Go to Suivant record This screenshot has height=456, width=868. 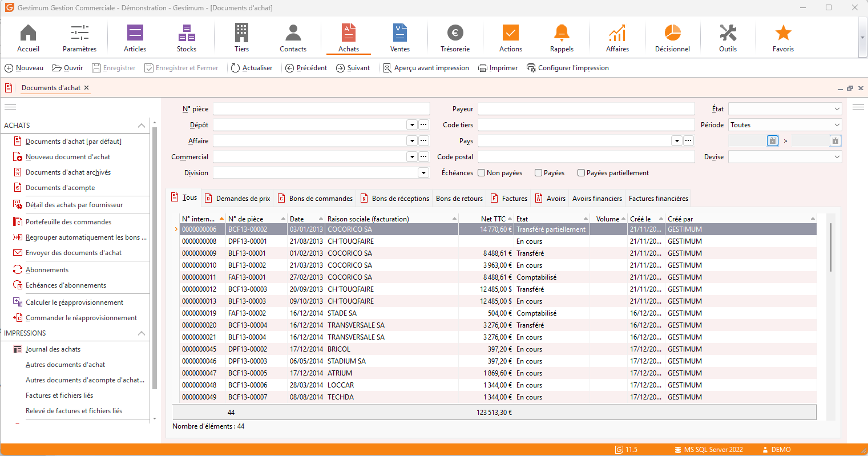point(353,68)
